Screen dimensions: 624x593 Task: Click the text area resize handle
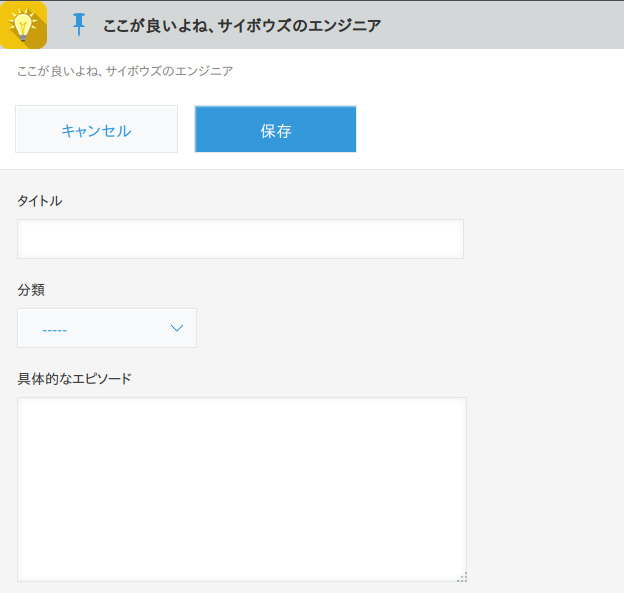pos(462,577)
